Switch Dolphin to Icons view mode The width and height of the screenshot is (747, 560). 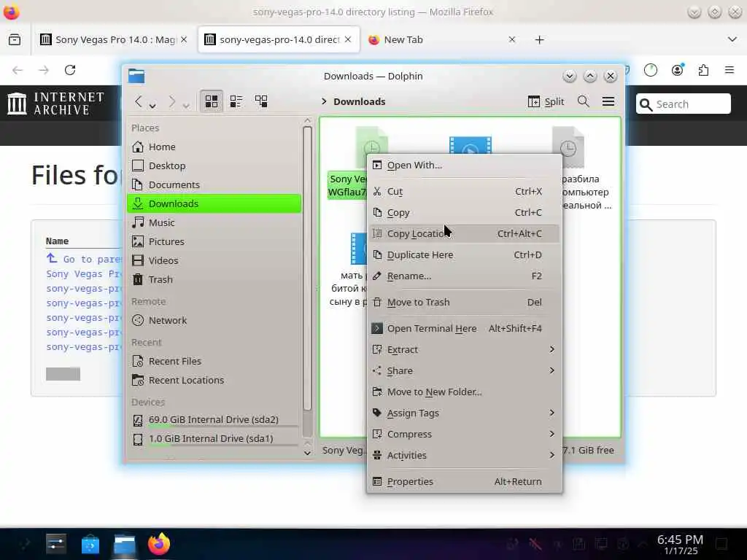point(212,101)
